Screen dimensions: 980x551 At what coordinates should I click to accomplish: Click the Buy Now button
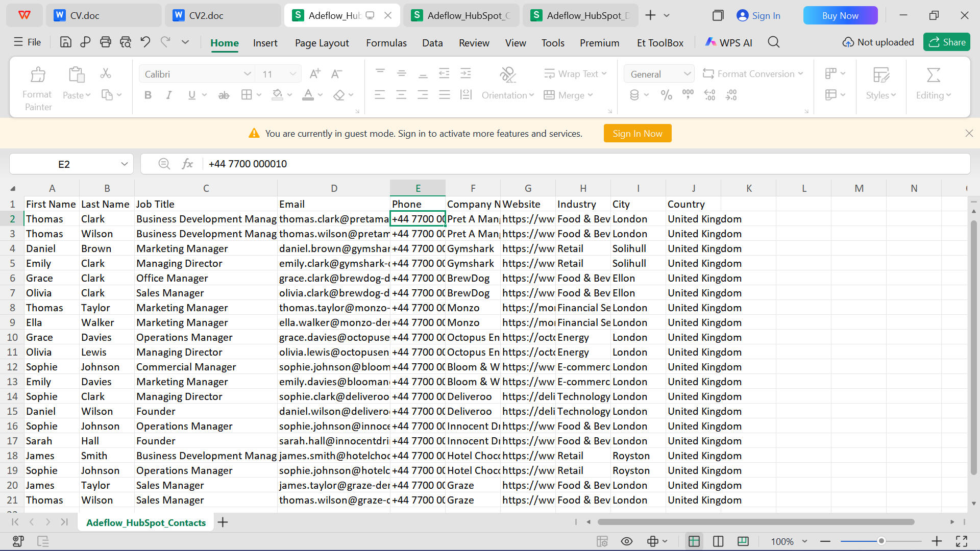(x=840, y=15)
